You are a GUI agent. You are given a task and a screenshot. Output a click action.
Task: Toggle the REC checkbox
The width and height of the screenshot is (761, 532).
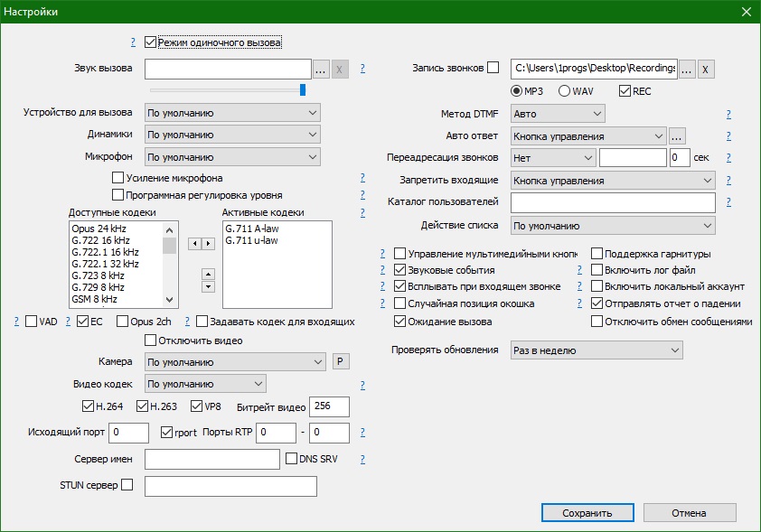pyautogui.click(x=625, y=90)
